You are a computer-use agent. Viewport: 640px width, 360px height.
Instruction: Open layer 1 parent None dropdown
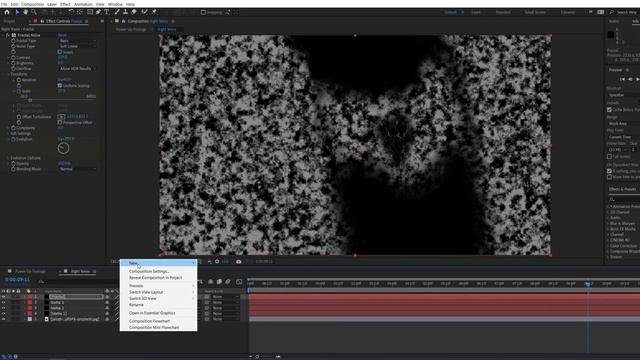pyautogui.click(x=226, y=297)
